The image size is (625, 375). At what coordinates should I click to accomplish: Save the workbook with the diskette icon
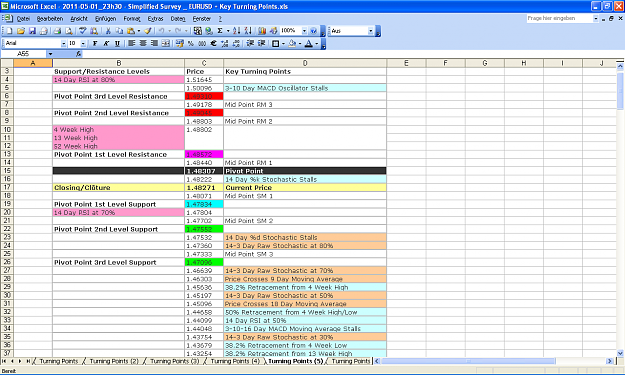click(32, 31)
